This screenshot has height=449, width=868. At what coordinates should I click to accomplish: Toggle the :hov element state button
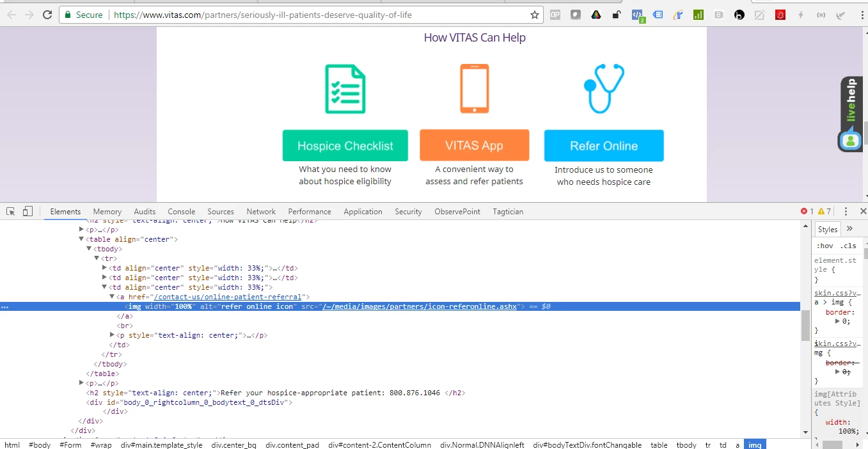click(x=825, y=246)
